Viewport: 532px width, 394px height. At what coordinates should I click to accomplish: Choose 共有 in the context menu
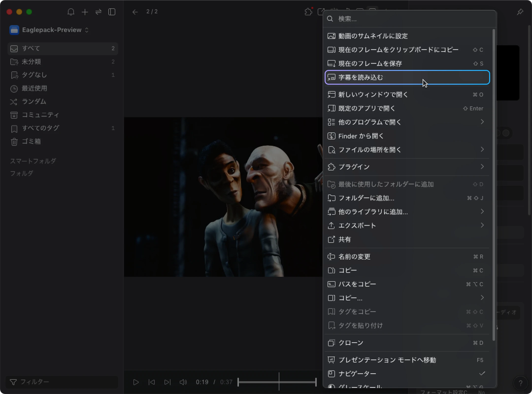pos(407,239)
